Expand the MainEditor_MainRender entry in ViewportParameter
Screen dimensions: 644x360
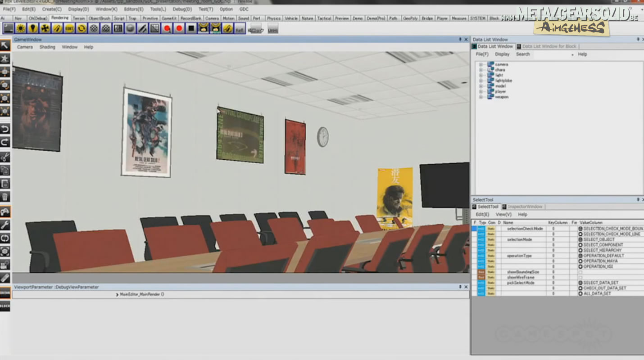[117, 294]
